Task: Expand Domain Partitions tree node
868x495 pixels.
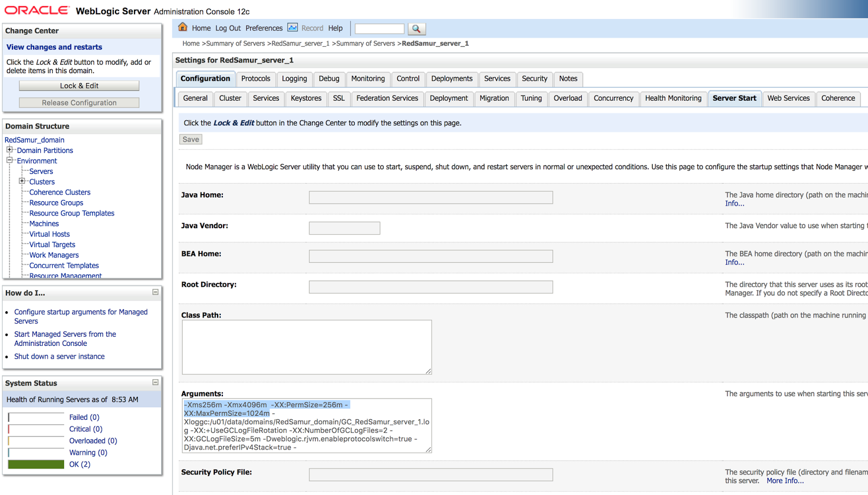Action: [9, 150]
